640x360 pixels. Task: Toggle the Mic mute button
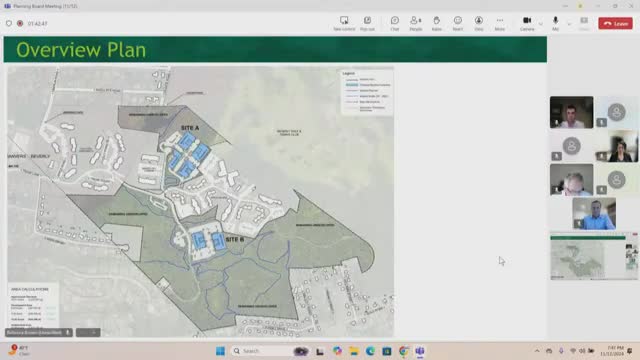point(555,24)
